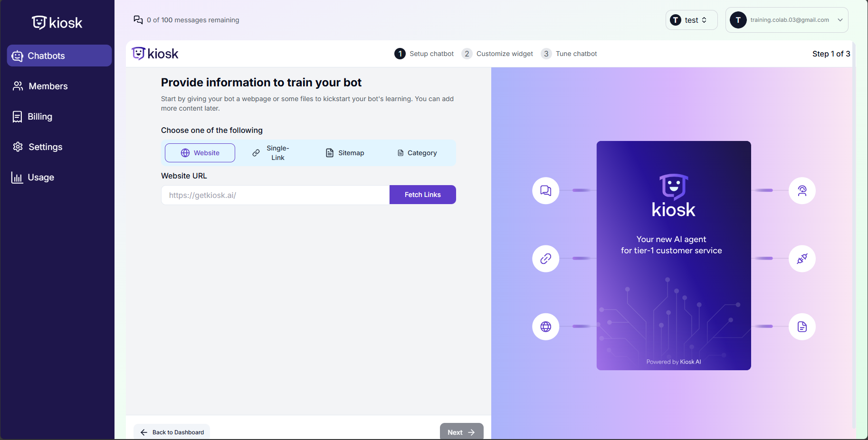Expand the training.colab.03 account menu

click(786, 20)
